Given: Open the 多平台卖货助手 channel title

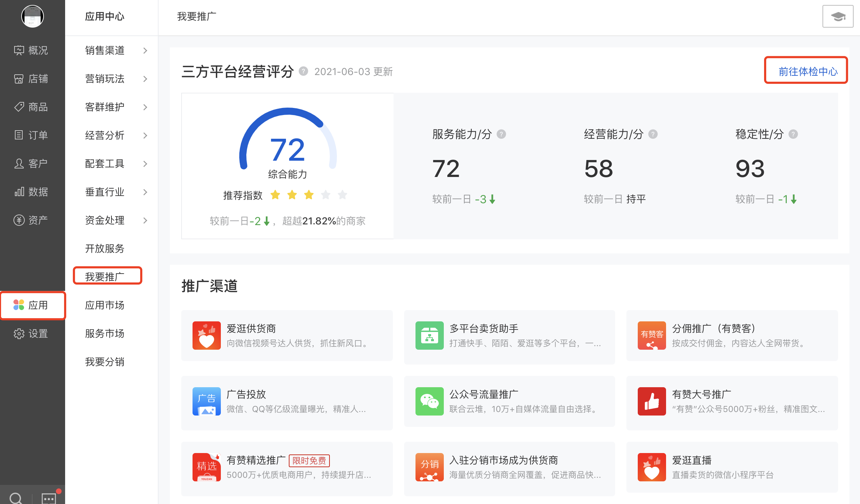Looking at the screenshot, I should tap(484, 328).
